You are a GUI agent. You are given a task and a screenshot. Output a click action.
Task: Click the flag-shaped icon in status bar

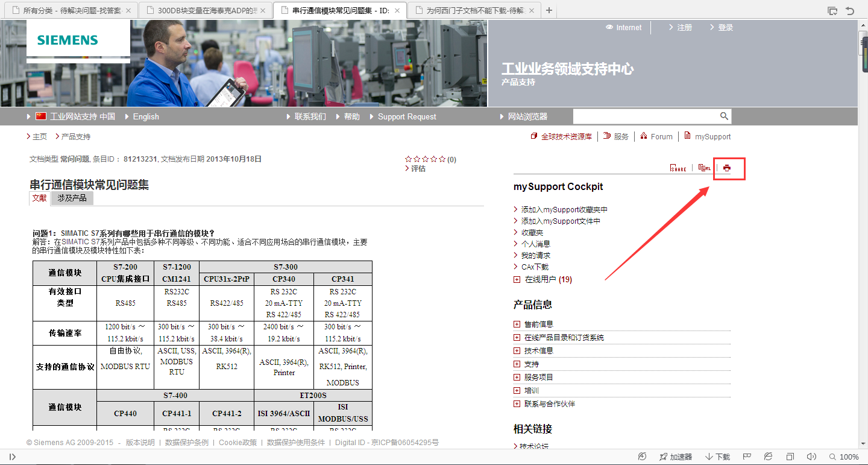click(746, 457)
